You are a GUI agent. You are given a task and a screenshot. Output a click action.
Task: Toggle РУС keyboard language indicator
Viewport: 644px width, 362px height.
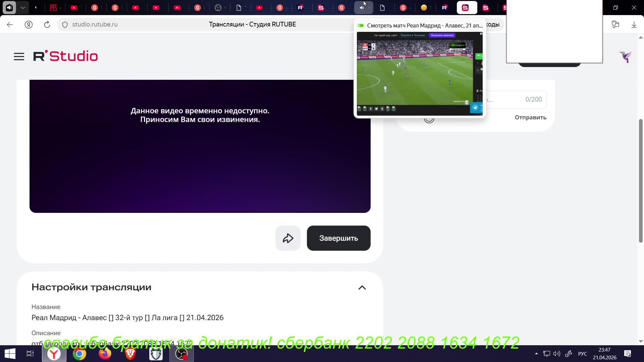pos(582,354)
